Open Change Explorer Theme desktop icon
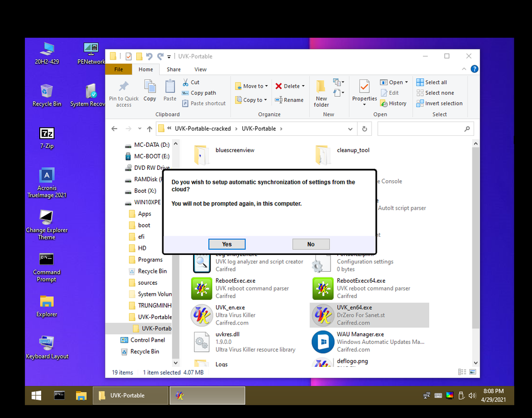Image resolution: width=532 pixels, height=418 pixels. pyautogui.click(x=47, y=225)
